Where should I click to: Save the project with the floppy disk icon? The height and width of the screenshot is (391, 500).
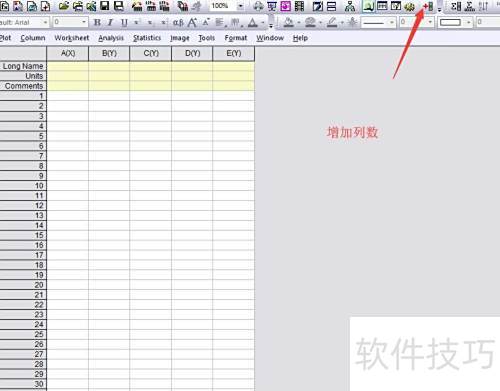pyautogui.click(x=105, y=6)
